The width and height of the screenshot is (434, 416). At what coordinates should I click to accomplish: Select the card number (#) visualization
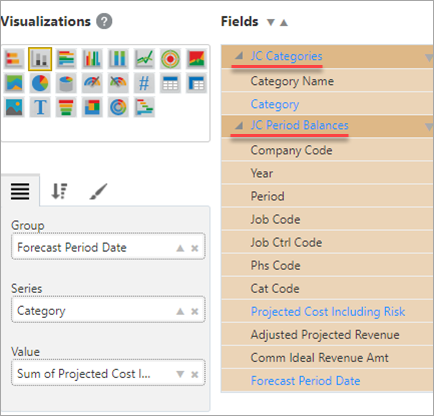[x=144, y=83]
